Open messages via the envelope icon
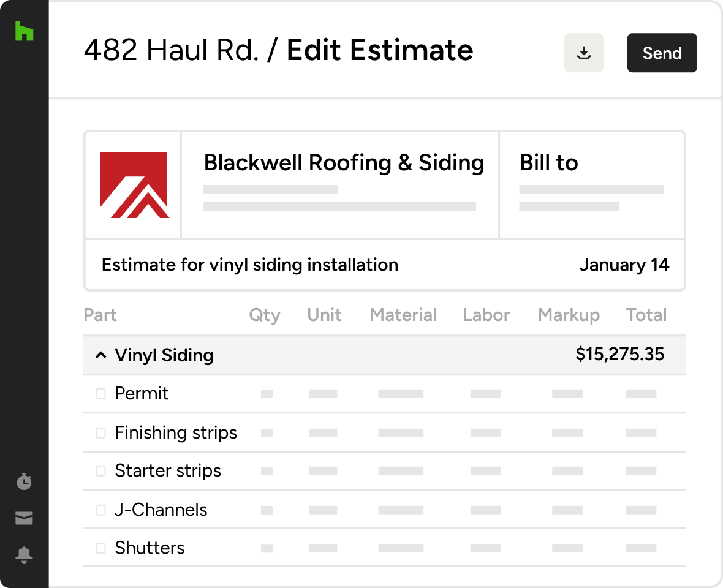The image size is (723, 588). tap(24, 518)
